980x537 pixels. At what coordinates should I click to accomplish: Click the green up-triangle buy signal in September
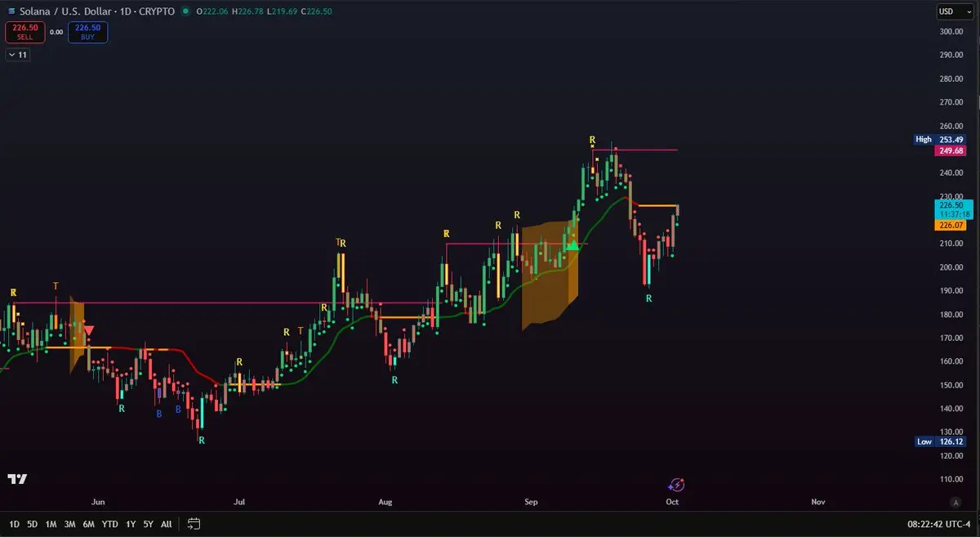click(x=572, y=244)
